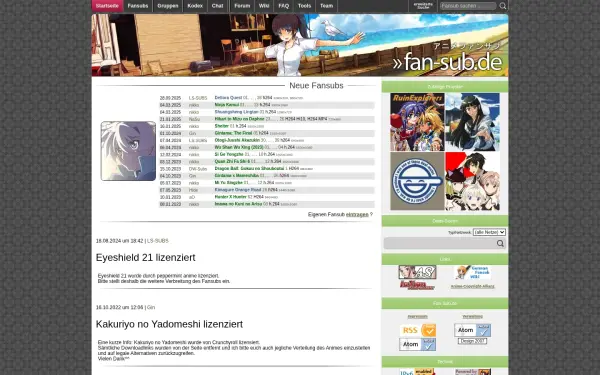This screenshot has width=600, height=375.
Task: Focus the sidebar search field below the network dropdown
Action: point(440,243)
